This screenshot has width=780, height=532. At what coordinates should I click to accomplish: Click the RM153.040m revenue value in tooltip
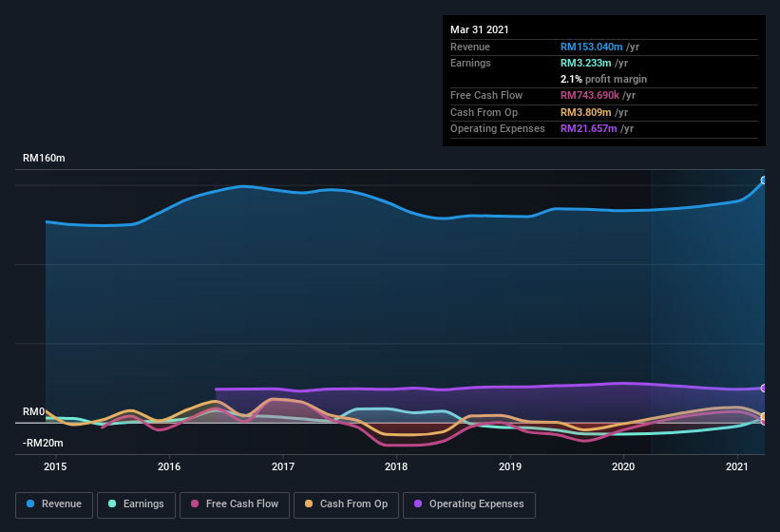click(591, 47)
